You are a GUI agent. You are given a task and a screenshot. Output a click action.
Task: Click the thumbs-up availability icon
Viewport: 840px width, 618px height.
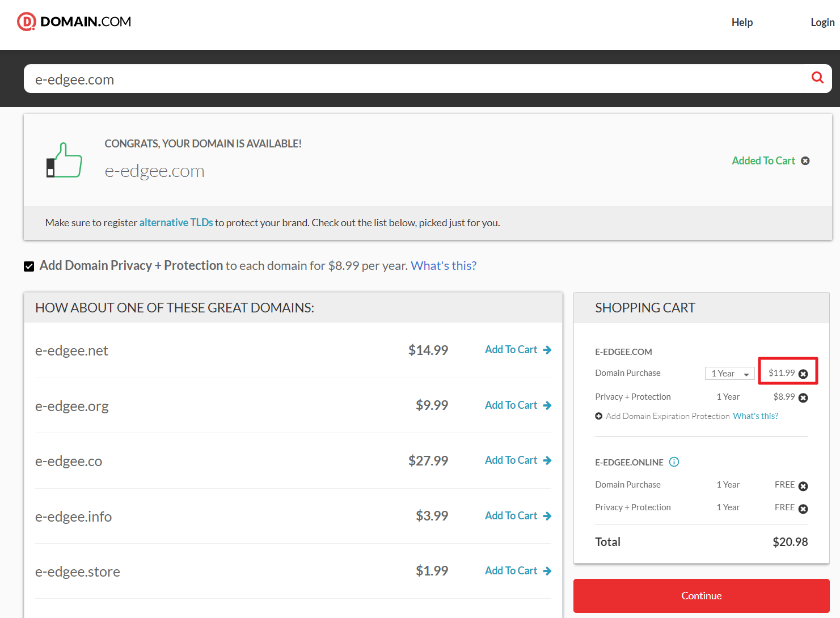coord(64,160)
